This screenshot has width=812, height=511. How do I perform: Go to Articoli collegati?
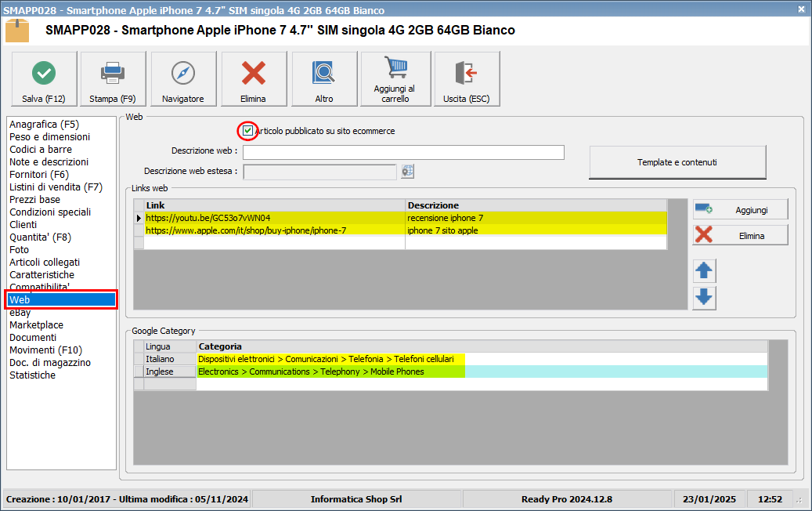[45, 263]
